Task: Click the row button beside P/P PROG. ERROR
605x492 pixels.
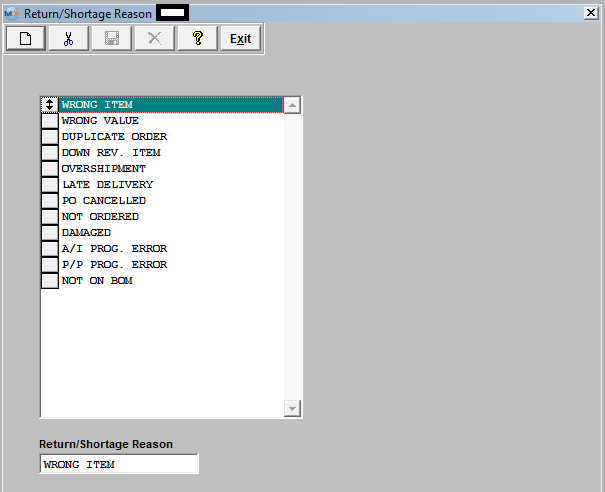Action: 49,265
